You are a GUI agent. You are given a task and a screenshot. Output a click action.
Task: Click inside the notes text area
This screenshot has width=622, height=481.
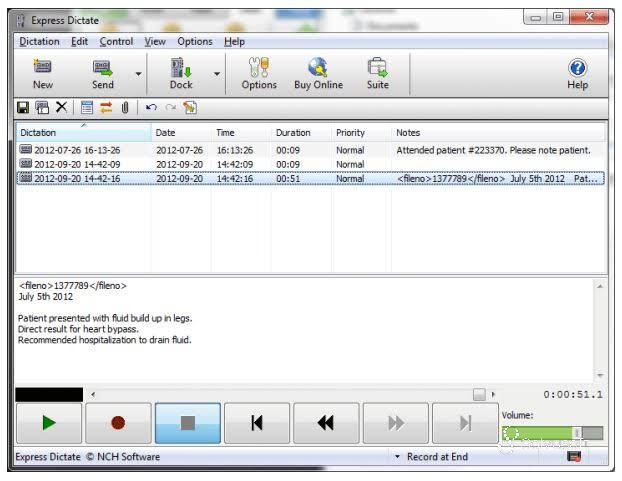pos(304,330)
